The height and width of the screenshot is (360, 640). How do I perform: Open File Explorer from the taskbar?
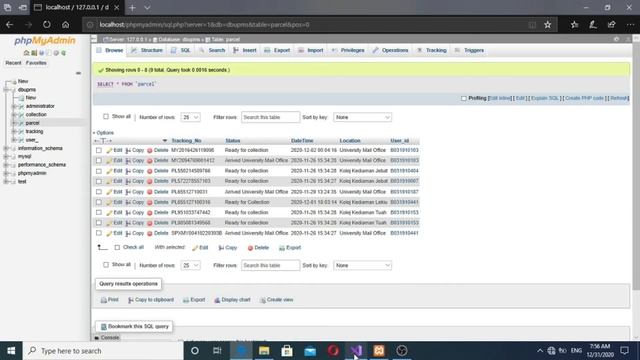tap(264, 351)
